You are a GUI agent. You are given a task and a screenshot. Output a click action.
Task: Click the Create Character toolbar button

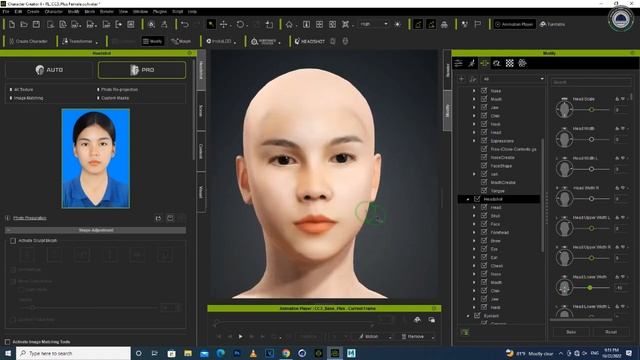point(28,41)
